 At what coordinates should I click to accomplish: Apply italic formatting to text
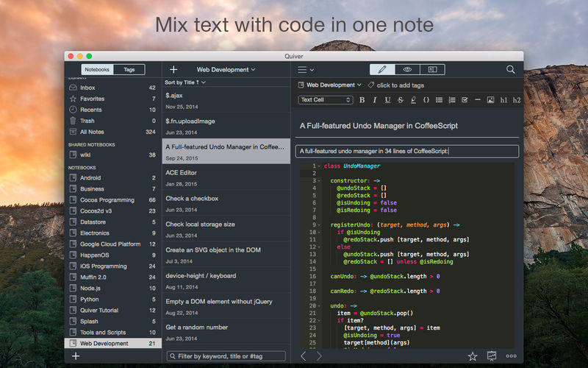[x=375, y=100]
